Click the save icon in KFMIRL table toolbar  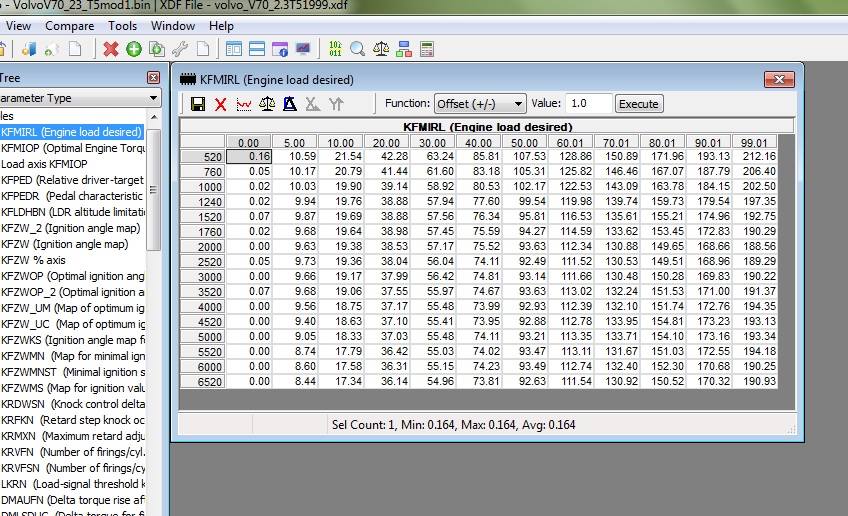198,104
